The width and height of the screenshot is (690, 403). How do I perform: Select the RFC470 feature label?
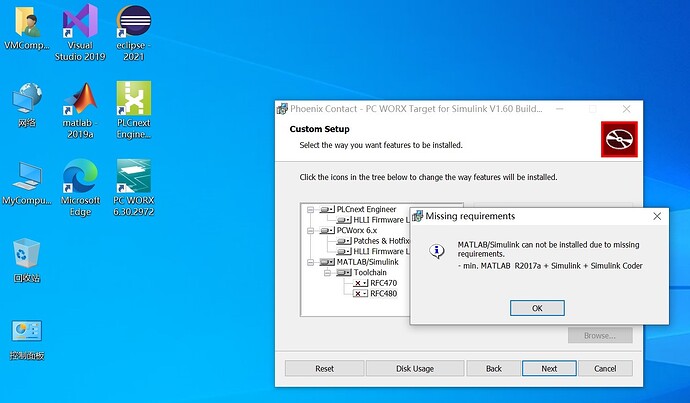click(384, 283)
